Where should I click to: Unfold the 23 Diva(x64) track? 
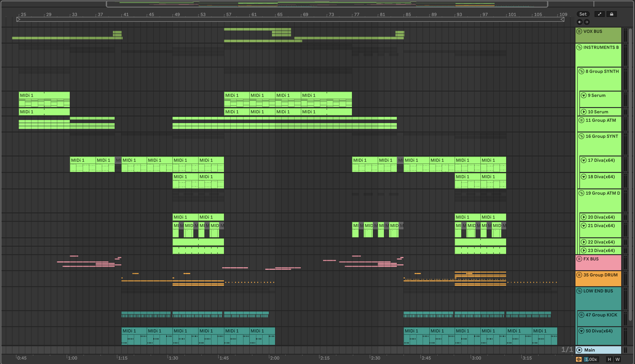[x=583, y=250]
